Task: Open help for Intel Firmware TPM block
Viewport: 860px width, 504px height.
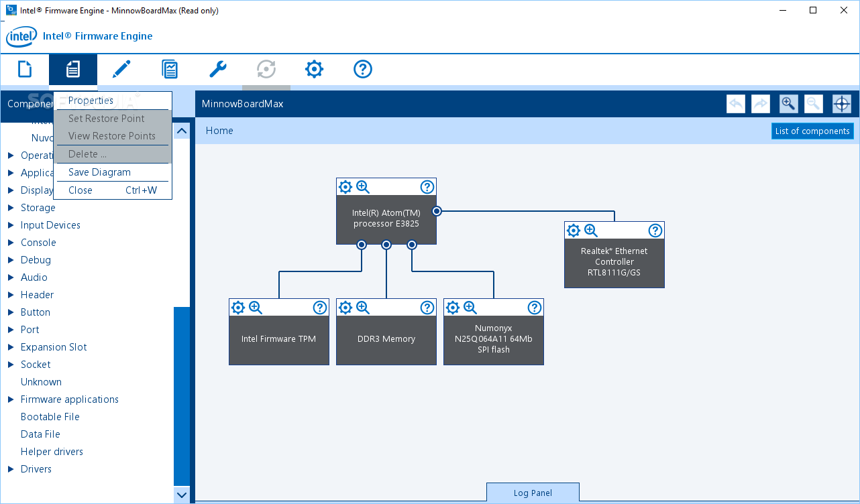Action: click(320, 308)
